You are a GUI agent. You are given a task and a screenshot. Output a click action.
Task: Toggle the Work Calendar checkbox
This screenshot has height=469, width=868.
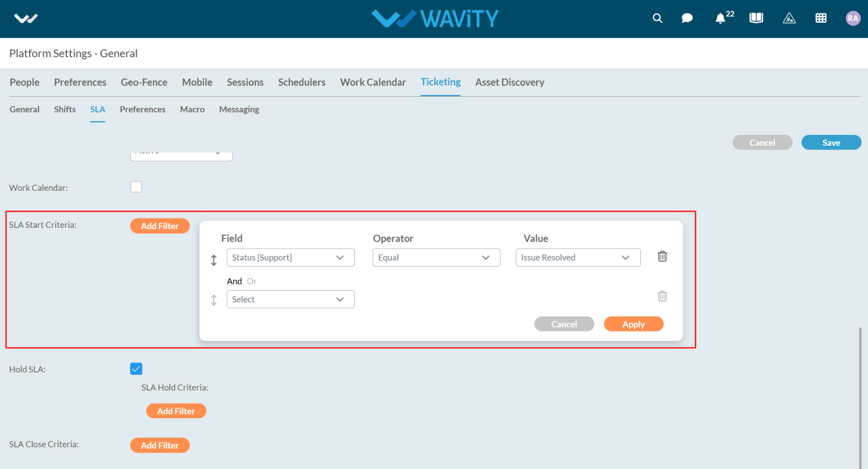(x=136, y=186)
